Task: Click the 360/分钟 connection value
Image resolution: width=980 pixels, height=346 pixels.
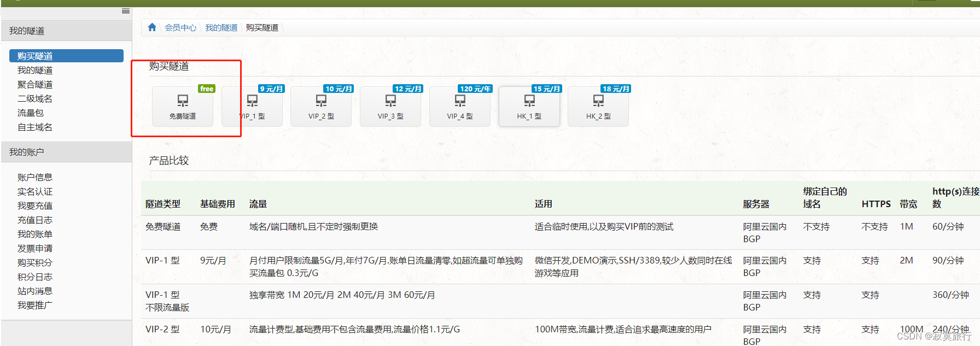Action: pos(950,295)
